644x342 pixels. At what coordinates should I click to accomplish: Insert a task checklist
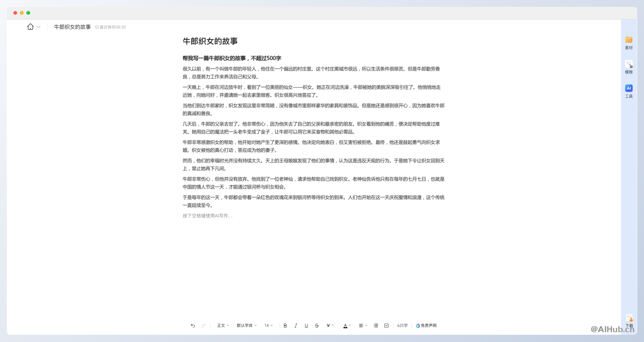coord(386,325)
